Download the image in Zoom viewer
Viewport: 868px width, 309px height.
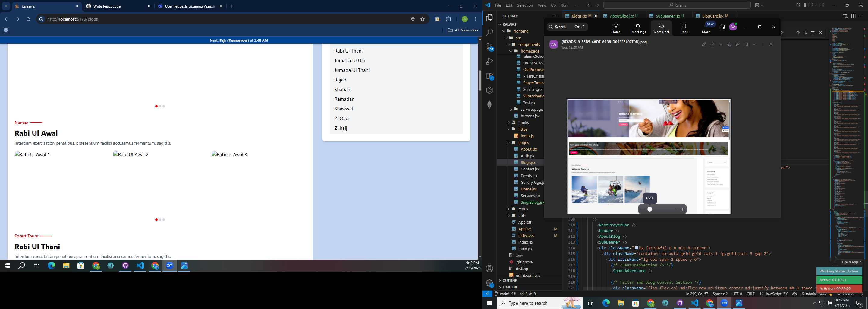coord(721,45)
